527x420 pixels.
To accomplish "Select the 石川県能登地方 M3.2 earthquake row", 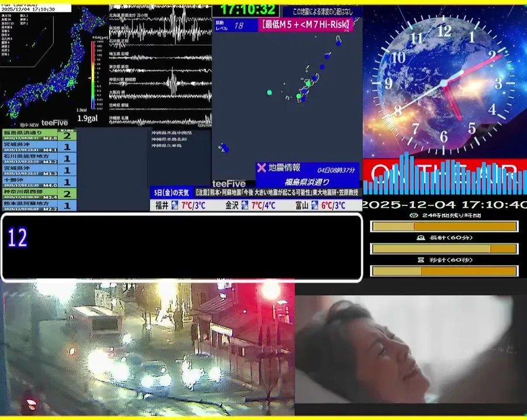I will tap(39, 159).
